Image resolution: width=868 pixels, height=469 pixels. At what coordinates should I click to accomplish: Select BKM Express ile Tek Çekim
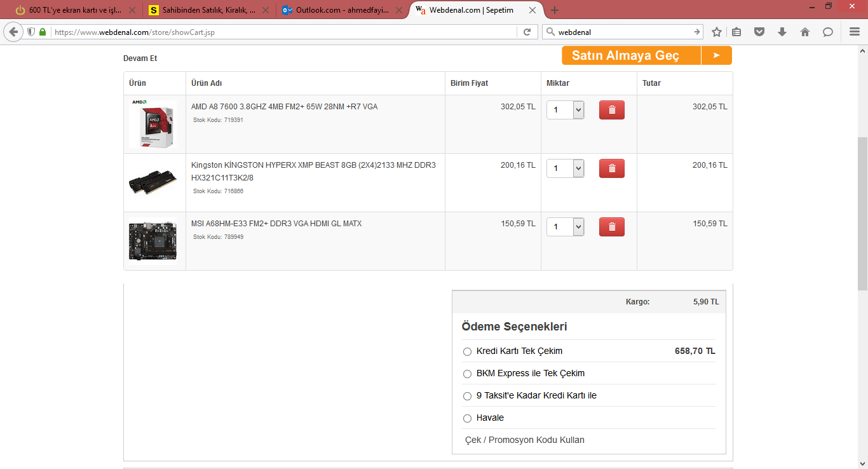click(x=468, y=374)
